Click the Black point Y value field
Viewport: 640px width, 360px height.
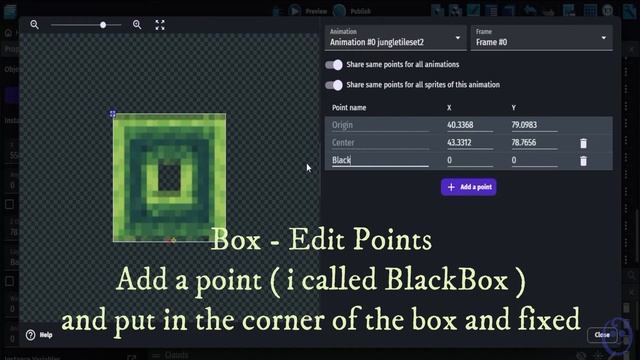coord(534,160)
